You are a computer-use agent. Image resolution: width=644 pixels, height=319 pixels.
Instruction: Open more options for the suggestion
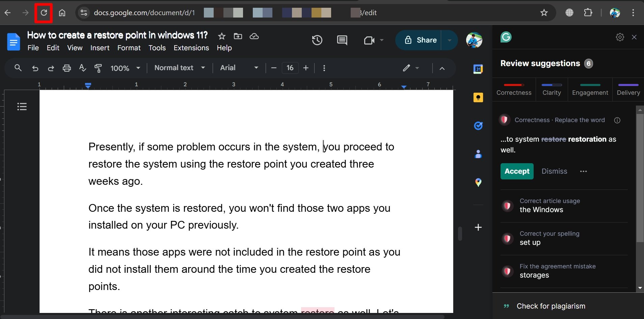(583, 171)
